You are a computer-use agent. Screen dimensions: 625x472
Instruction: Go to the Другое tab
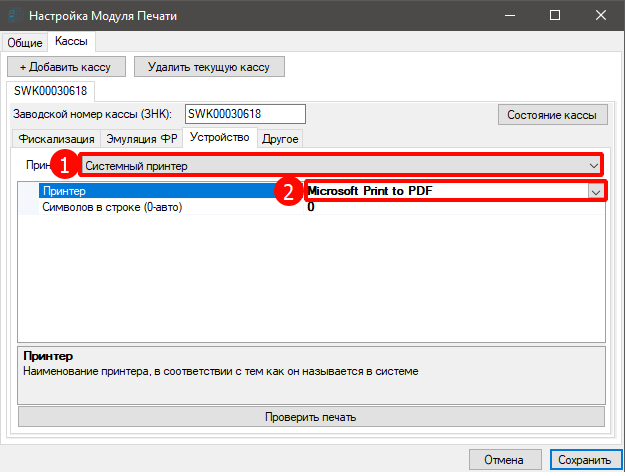pos(281,139)
